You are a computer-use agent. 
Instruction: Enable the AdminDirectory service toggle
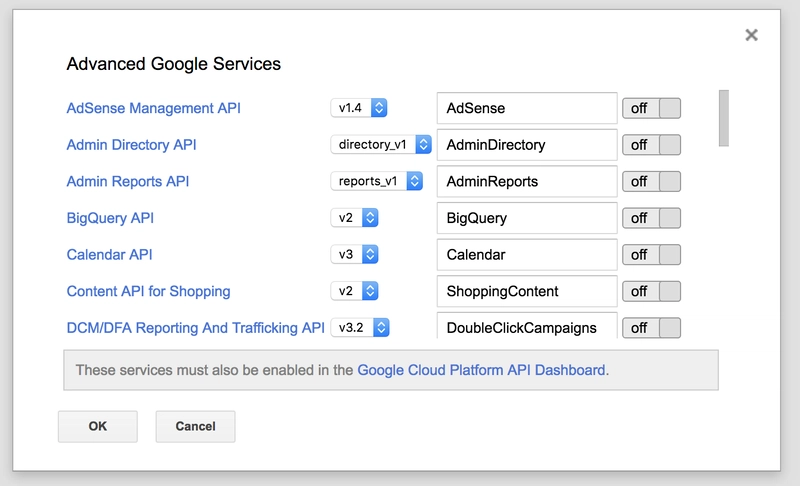(x=652, y=145)
